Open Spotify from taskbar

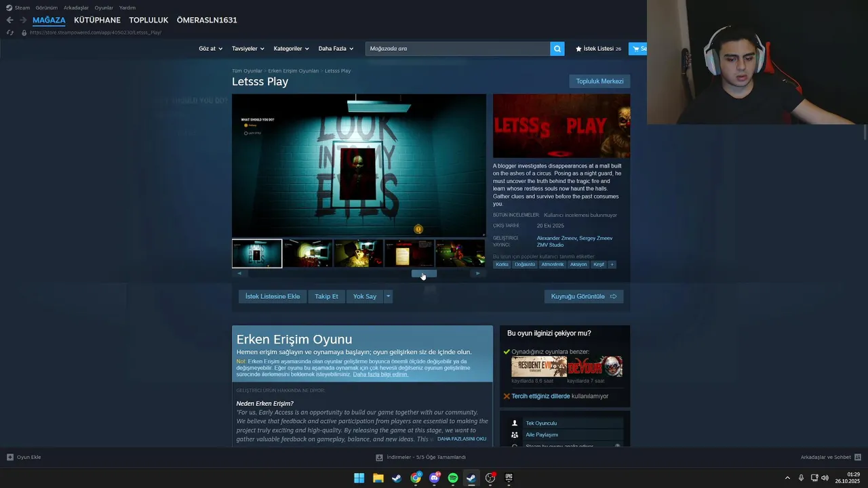[x=453, y=478]
